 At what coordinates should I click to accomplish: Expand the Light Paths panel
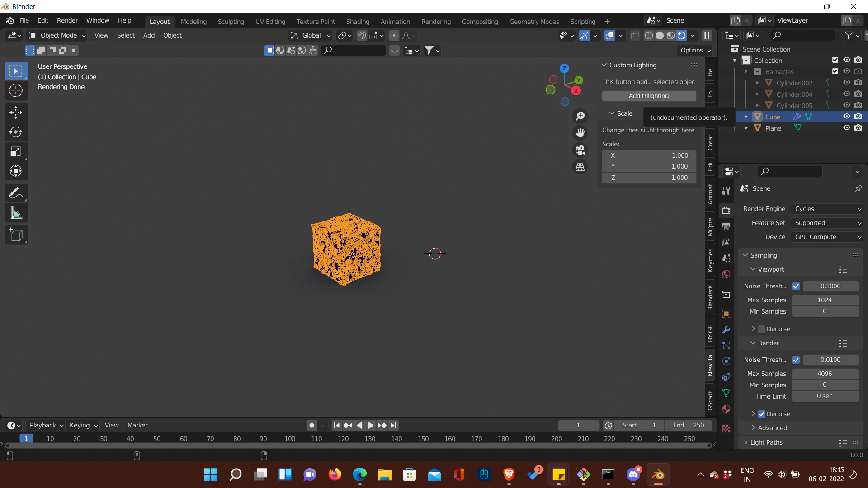tap(766, 442)
